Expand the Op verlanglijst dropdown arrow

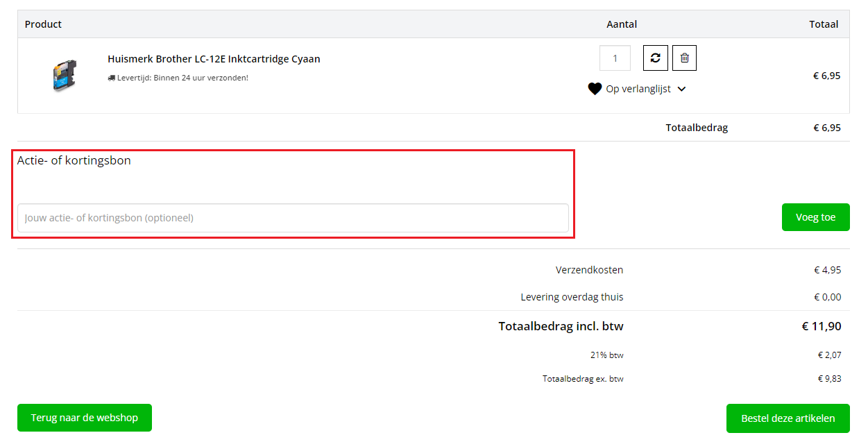[x=681, y=89]
